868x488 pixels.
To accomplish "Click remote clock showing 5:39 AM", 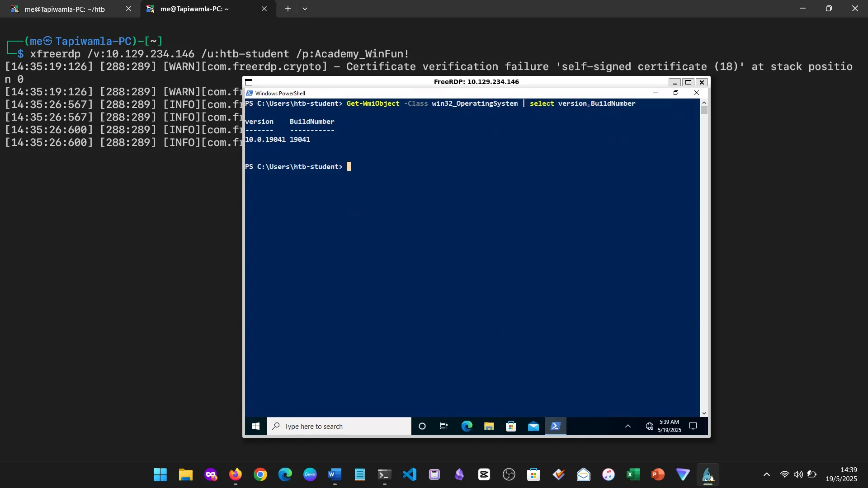I will (670, 426).
